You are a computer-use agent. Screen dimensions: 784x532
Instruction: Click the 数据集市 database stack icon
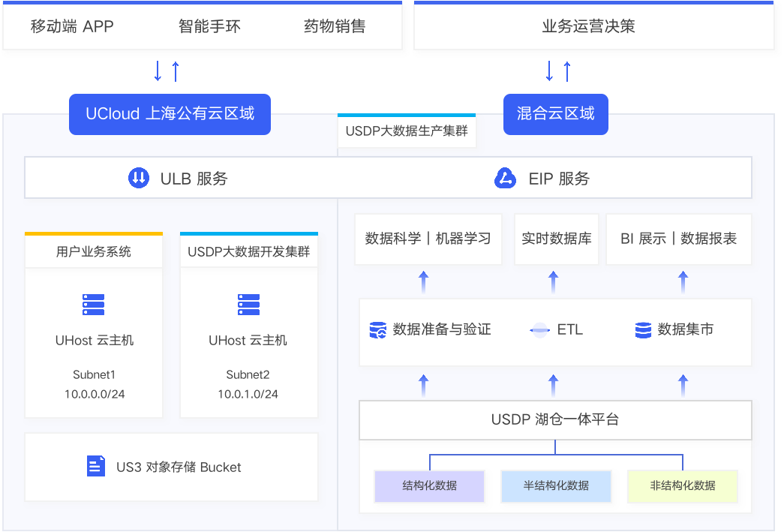pos(643,330)
